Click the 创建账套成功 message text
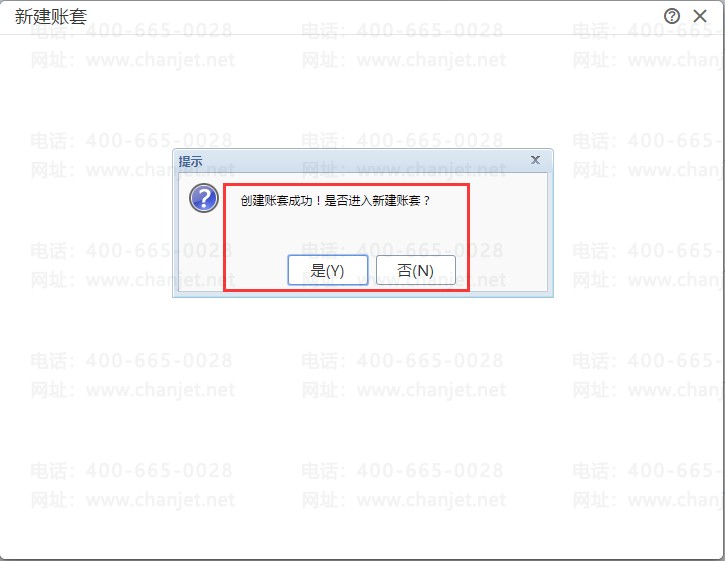Image resolution: width=725 pixels, height=561 pixels. click(276, 201)
